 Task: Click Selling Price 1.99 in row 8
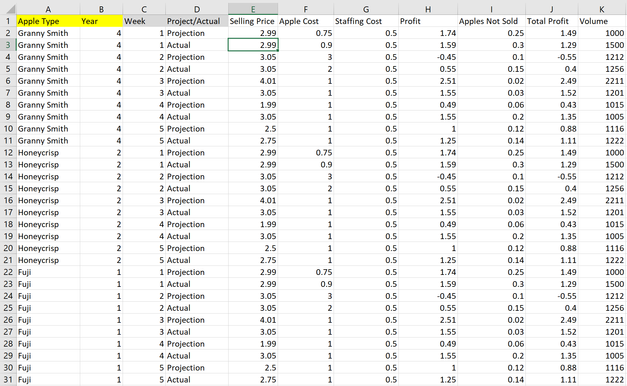[268, 105]
